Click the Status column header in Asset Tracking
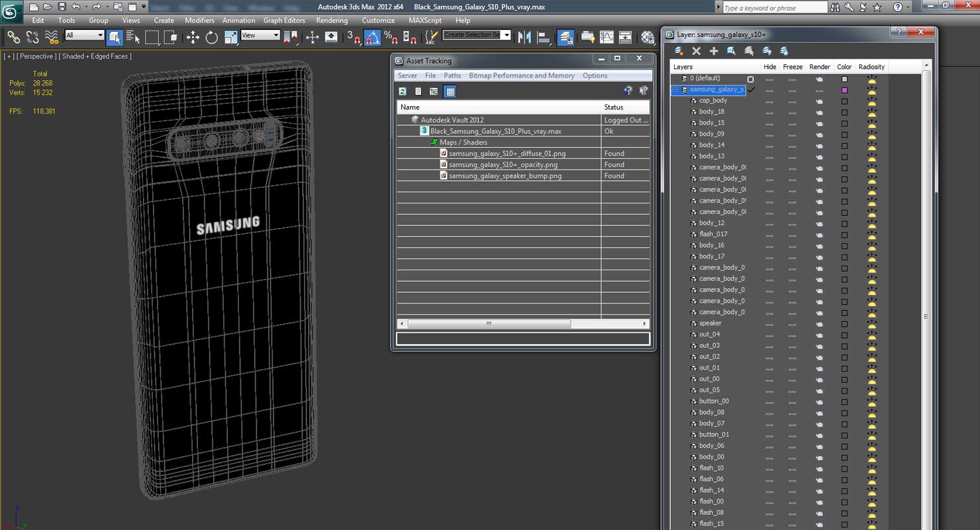Viewport: 980px width, 530px height. pyautogui.click(x=626, y=107)
